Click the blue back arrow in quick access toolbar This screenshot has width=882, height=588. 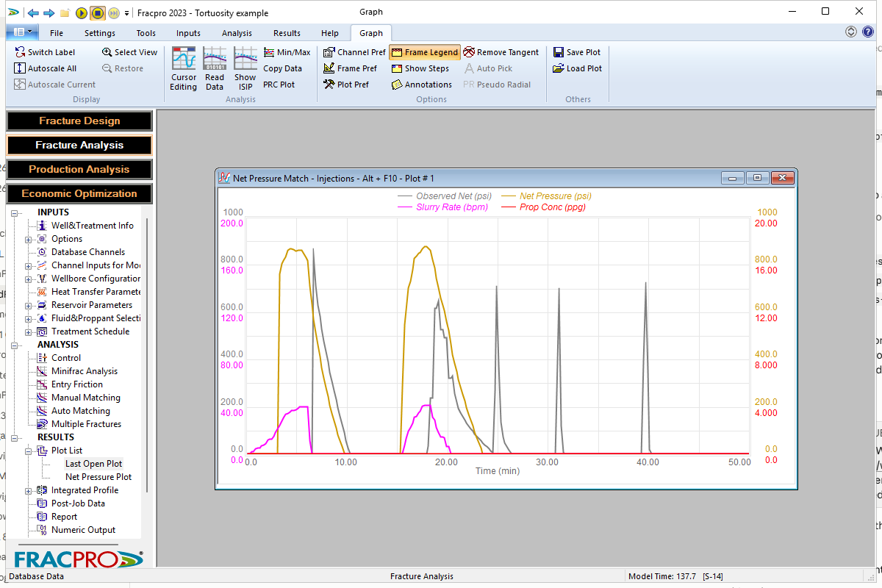33,12
